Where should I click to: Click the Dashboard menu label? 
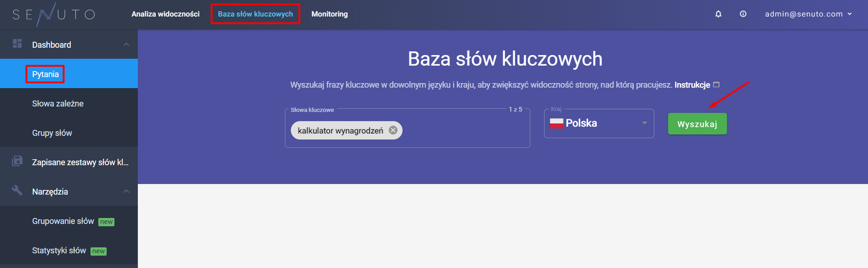[x=51, y=45]
